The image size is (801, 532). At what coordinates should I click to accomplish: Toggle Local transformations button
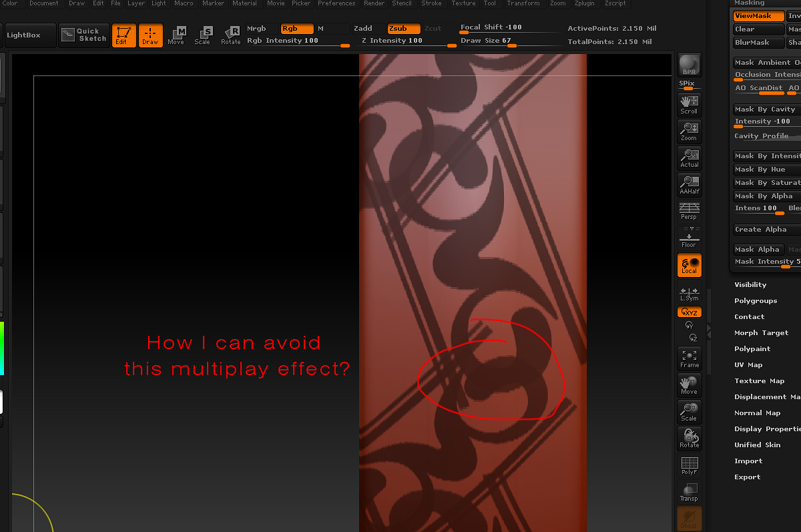(x=690, y=265)
